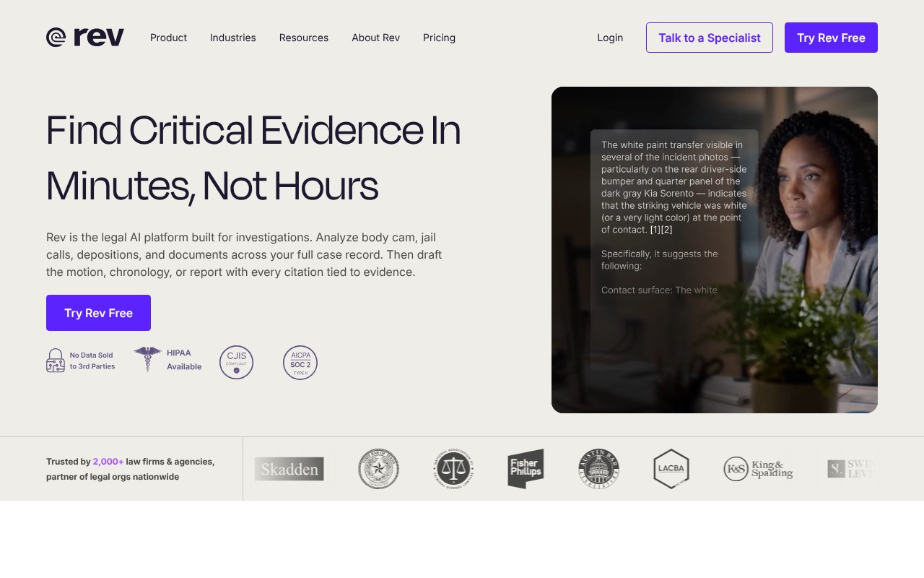The width and height of the screenshot is (924, 578).
Task: Click the Skadden logo
Action: (289, 469)
